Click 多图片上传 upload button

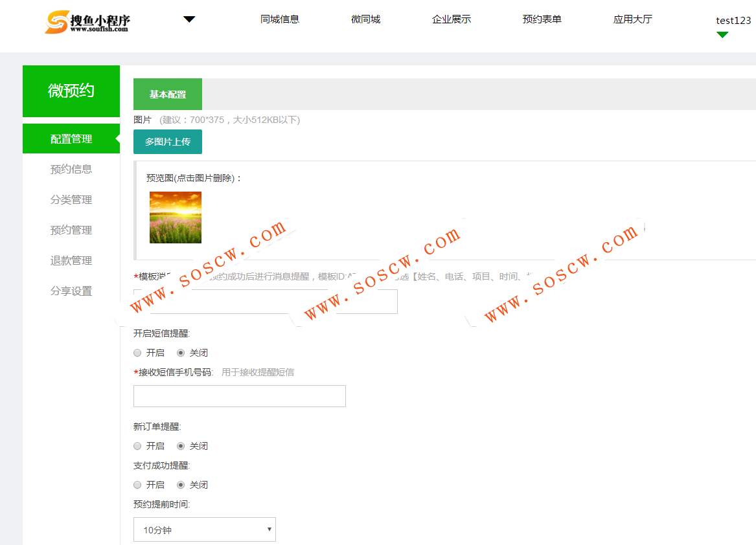[x=167, y=142]
